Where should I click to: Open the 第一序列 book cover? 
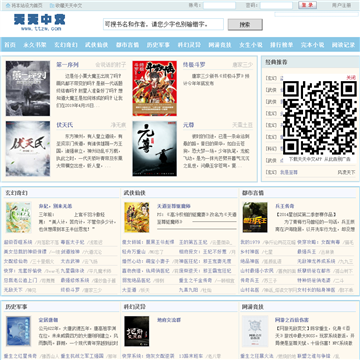28,88
